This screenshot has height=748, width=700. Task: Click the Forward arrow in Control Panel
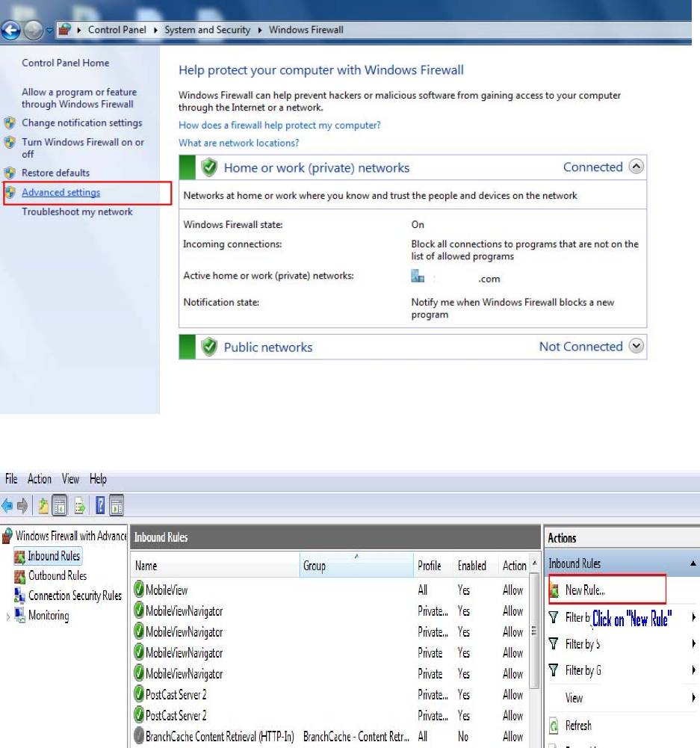[x=33, y=31]
